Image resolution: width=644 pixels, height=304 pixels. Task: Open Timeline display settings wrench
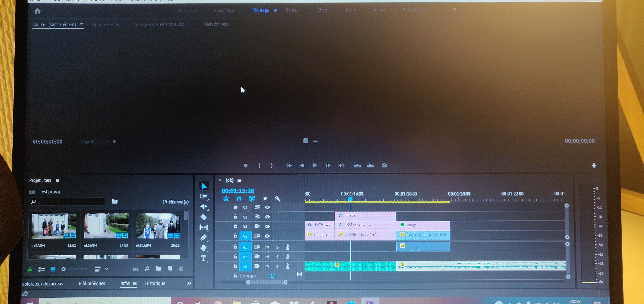(278, 199)
